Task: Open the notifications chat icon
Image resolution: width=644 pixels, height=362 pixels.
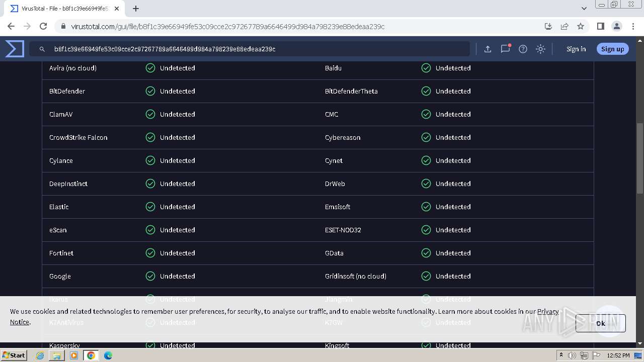Action: tap(505, 49)
